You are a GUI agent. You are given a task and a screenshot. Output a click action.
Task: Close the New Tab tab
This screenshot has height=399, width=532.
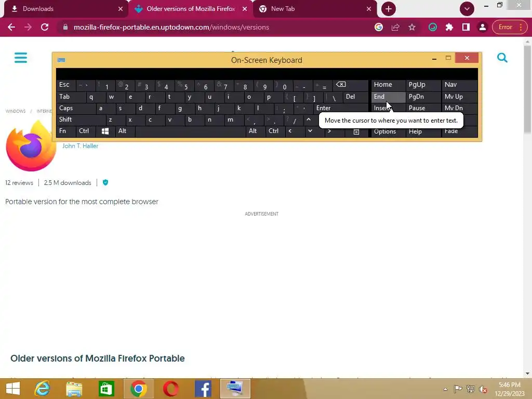369,9
